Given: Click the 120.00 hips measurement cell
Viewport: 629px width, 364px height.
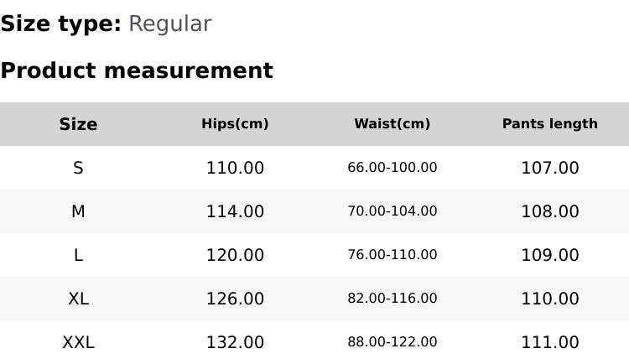Looking at the screenshot, I should click(235, 255).
